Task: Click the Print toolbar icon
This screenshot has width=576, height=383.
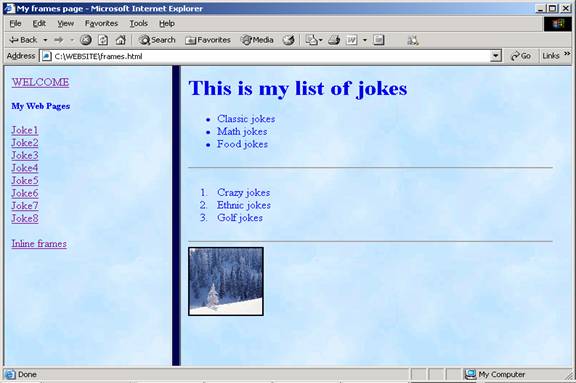Action: 334,40
